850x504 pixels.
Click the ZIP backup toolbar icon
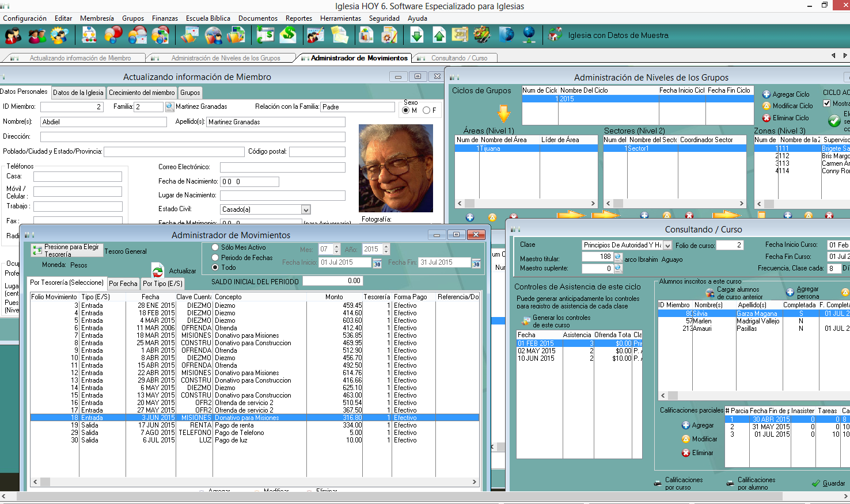[x=460, y=35]
